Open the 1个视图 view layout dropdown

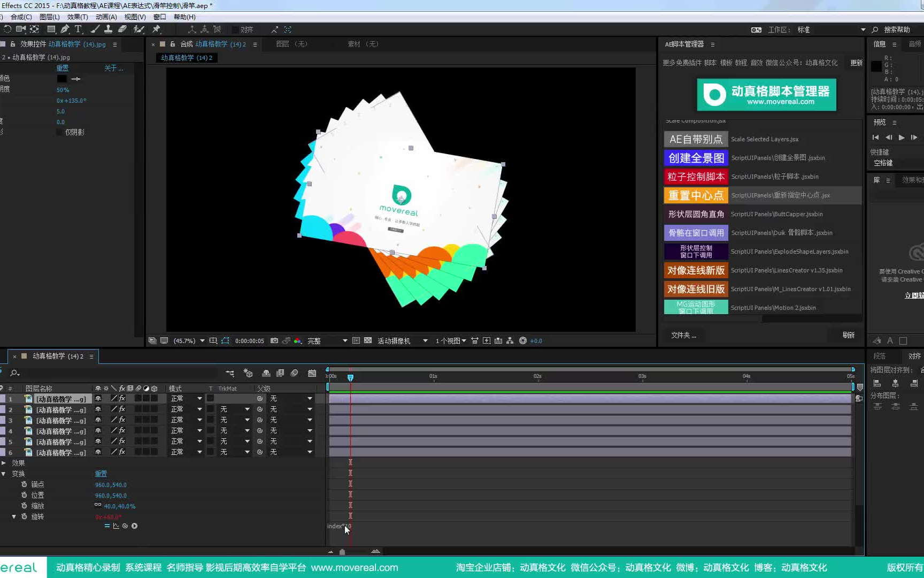point(451,341)
